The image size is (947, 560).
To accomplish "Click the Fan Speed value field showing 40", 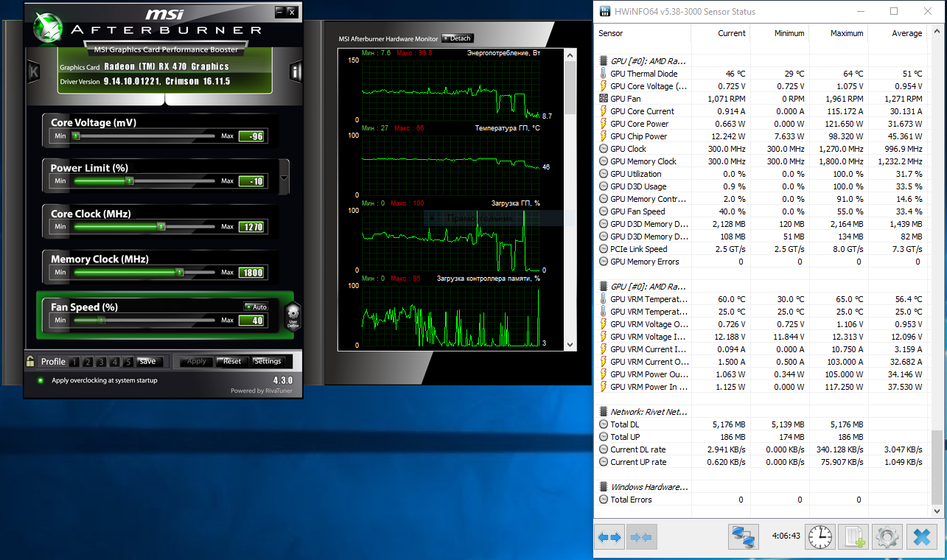I will coord(251,321).
